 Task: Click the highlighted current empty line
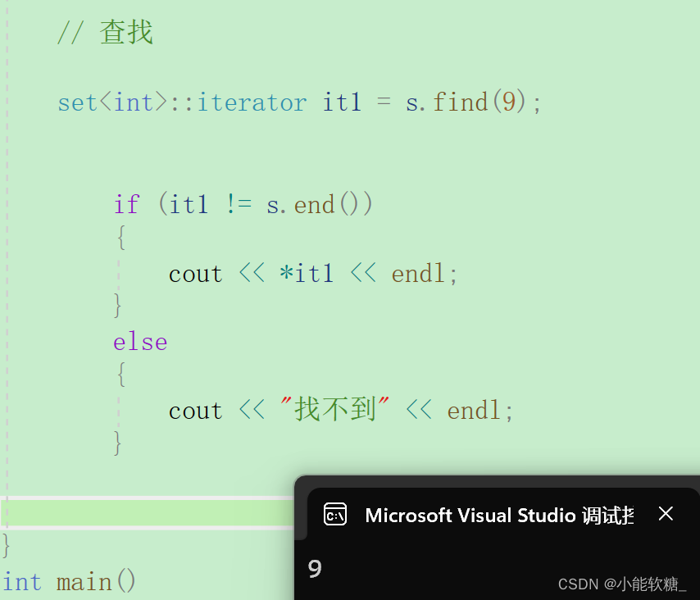(x=148, y=512)
